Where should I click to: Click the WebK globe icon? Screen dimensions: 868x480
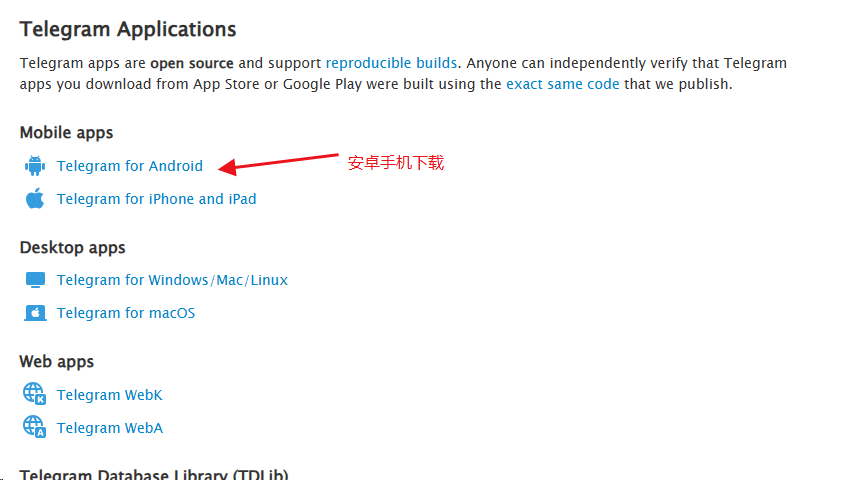[34, 394]
